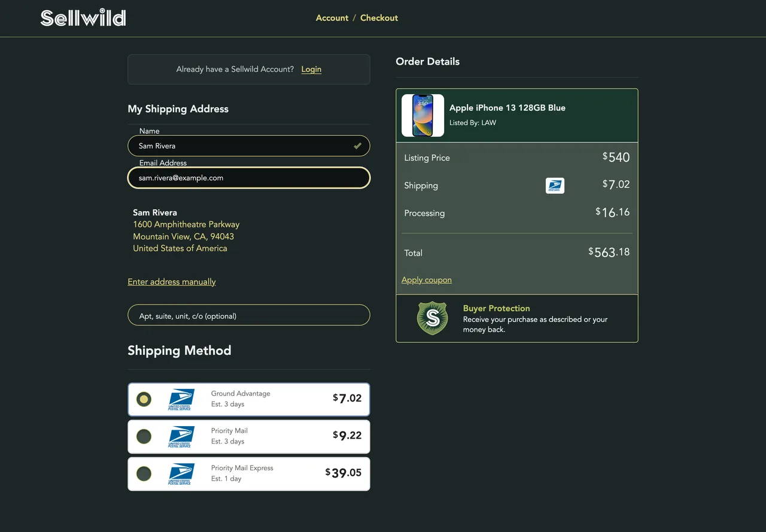Click the Apt, suite, unit field
Viewport: 766px width, 532px height.
coord(249,315)
